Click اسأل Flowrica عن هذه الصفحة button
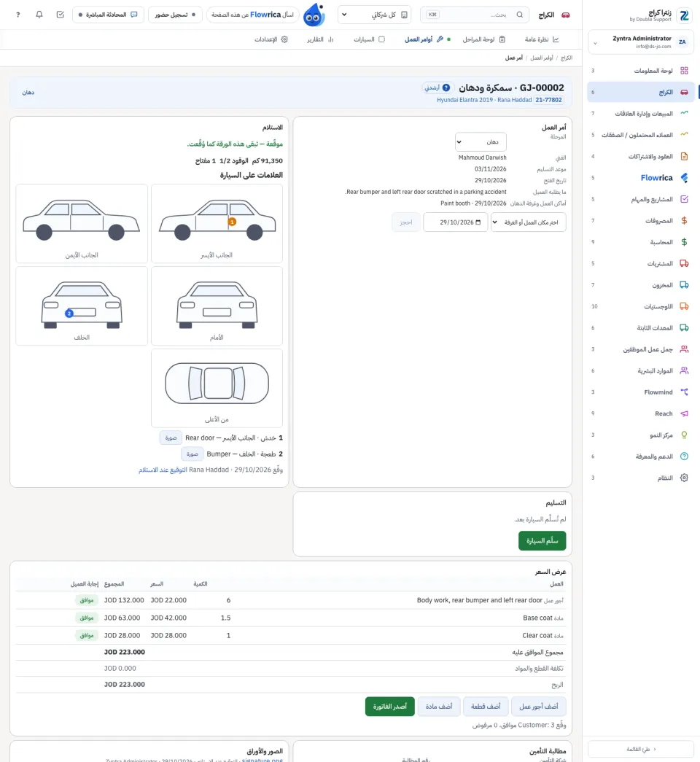The height and width of the screenshot is (762, 700). [252, 15]
